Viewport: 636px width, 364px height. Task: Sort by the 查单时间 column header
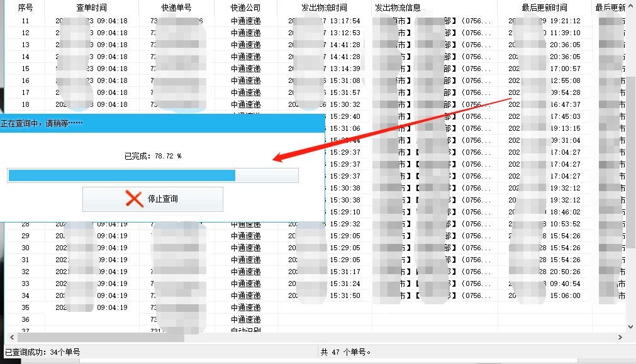(x=91, y=8)
